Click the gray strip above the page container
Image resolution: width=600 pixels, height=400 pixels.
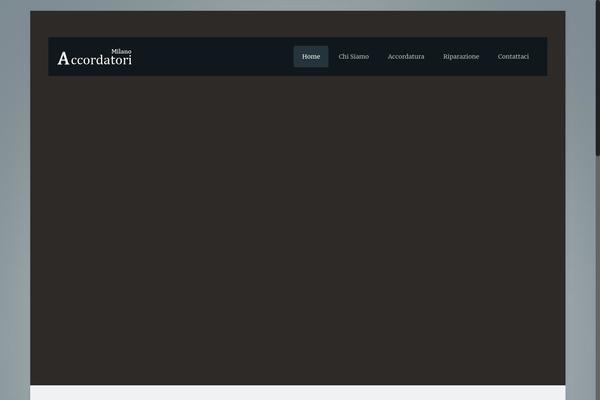coord(298,5)
